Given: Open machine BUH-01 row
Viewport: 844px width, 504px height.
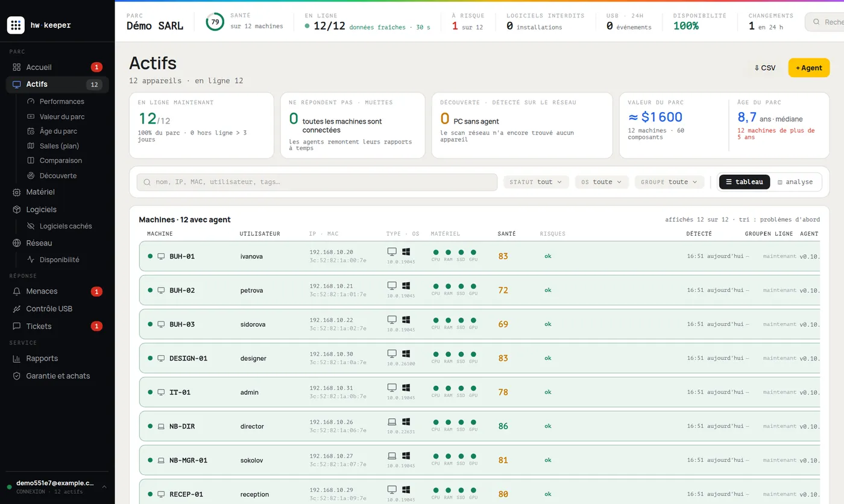Looking at the screenshot, I should [x=479, y=256].
